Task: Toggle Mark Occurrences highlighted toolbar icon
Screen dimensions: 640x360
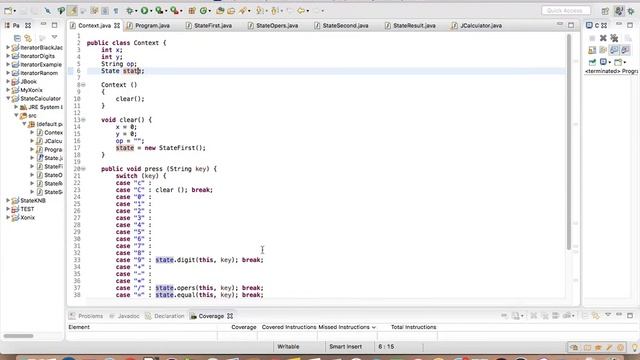Action: [x=73, y=11]
